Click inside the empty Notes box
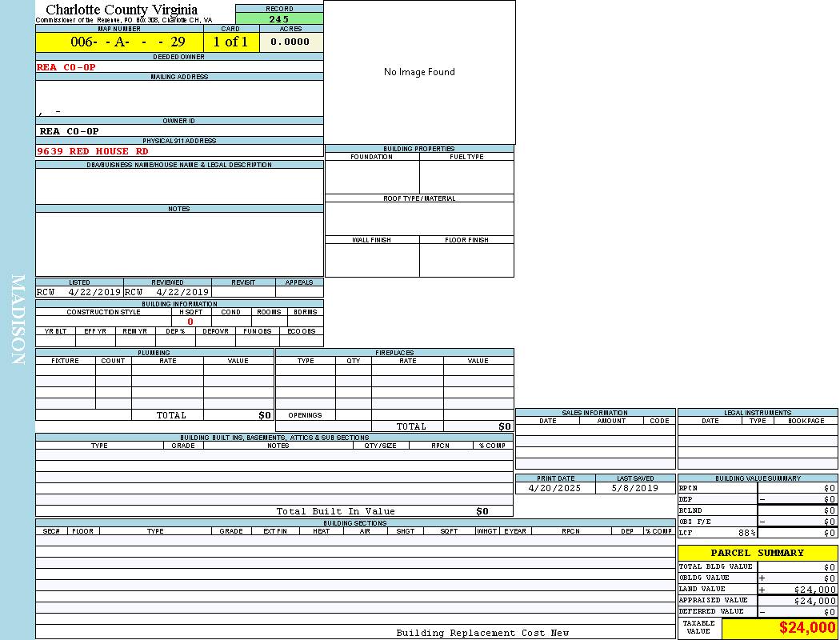840x640 pixels. click(x=179, y=244)
